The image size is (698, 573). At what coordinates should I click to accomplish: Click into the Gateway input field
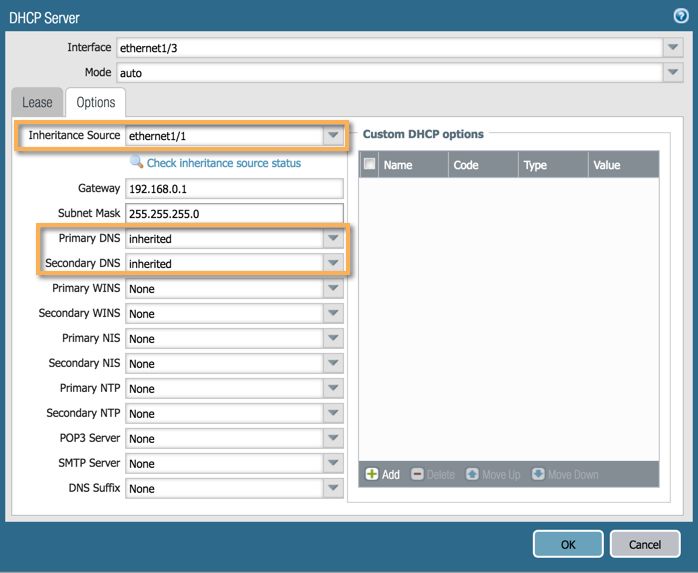[234, 189]
